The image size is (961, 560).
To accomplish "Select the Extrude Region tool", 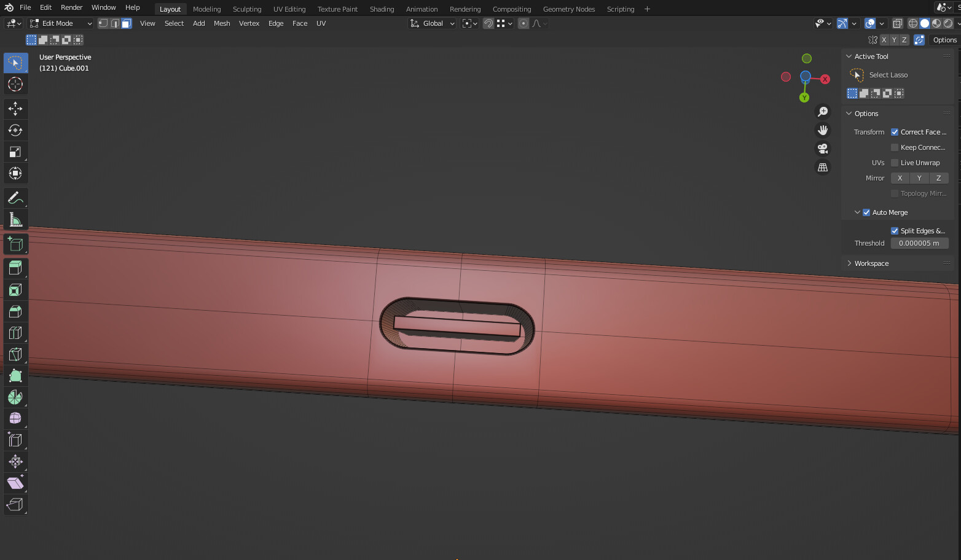I will 15,268.
